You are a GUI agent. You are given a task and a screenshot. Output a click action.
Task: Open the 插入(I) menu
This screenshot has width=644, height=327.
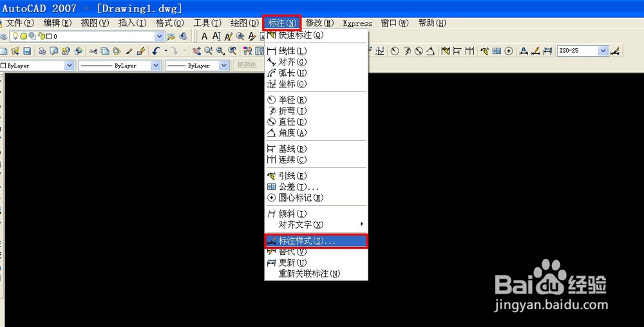132,23
